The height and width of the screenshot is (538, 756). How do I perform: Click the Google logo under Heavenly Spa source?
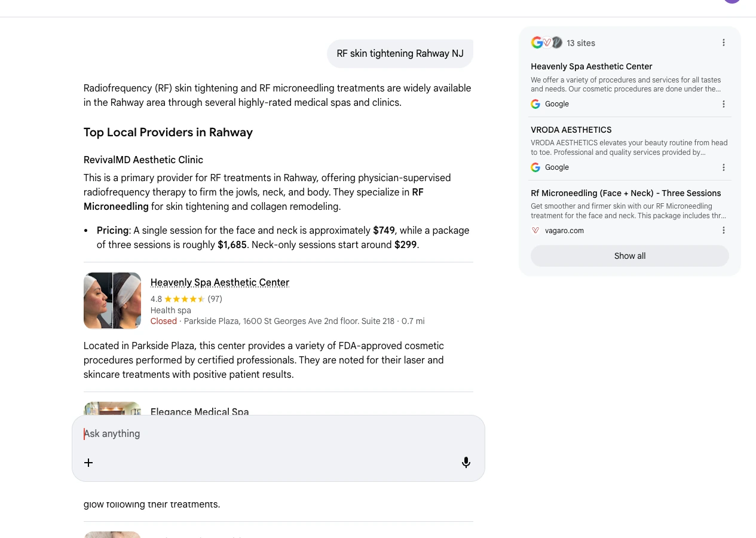(x=535, y=104)
